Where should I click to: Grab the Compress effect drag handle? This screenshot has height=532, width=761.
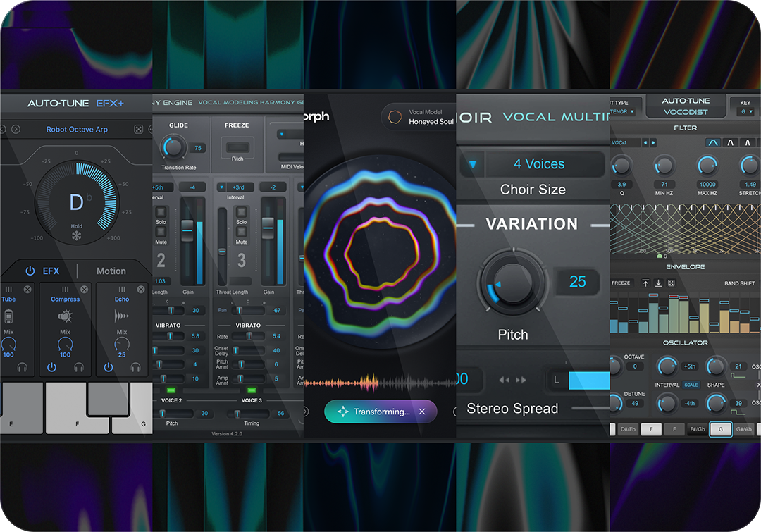coord(65,290)
